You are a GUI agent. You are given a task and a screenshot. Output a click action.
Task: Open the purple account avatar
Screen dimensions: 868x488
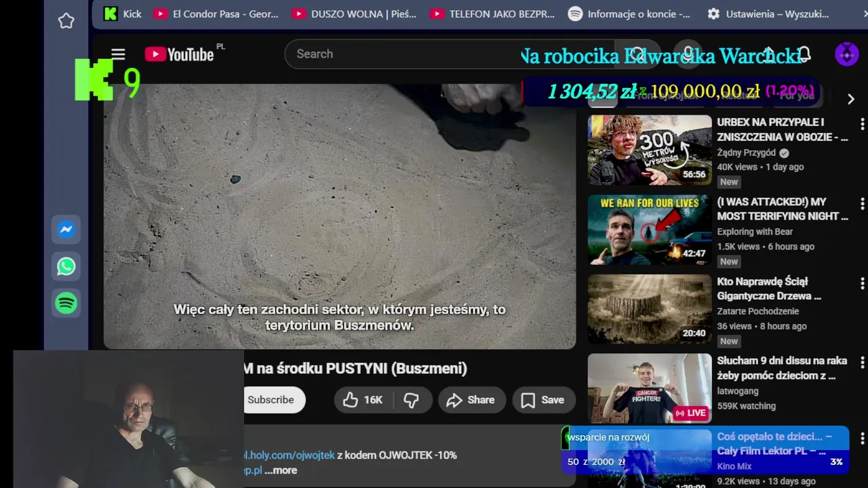[x=846, y=54]
